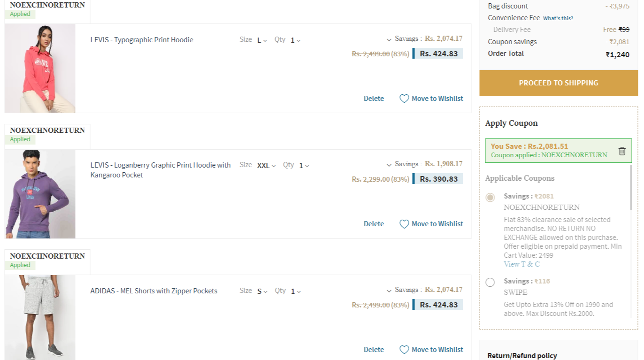Open LEVIS Typographic Print Hoodie product title
Viewport: 644px width, 360px height.
tap(142, 40)
